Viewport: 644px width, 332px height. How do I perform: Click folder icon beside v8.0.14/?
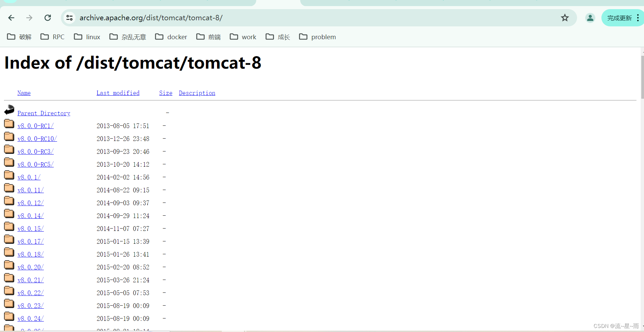coord(9,213)
